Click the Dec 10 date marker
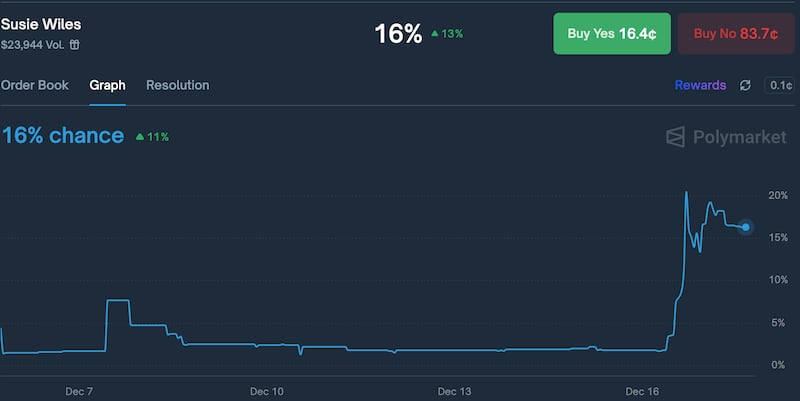Viewport: 800px width, 401px height. tap(267, 391)
